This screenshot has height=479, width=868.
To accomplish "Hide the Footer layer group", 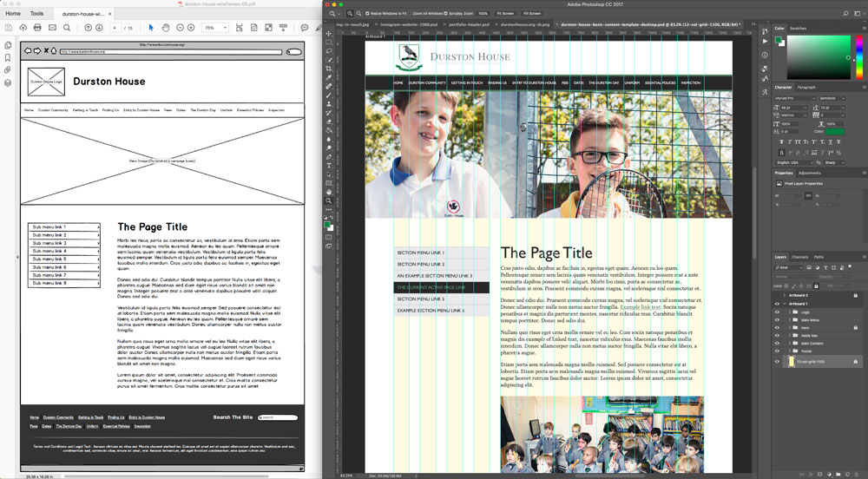I will pos(777,351).
